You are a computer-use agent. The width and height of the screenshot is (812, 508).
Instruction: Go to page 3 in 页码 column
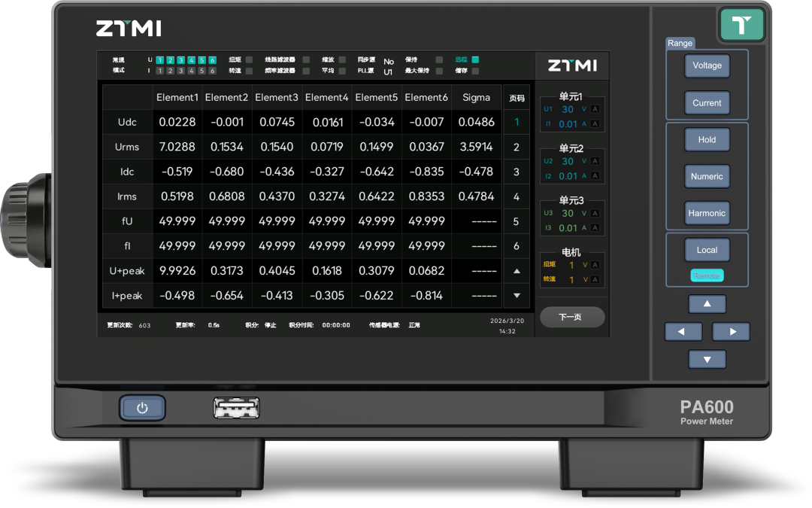[x=517, y=172]
